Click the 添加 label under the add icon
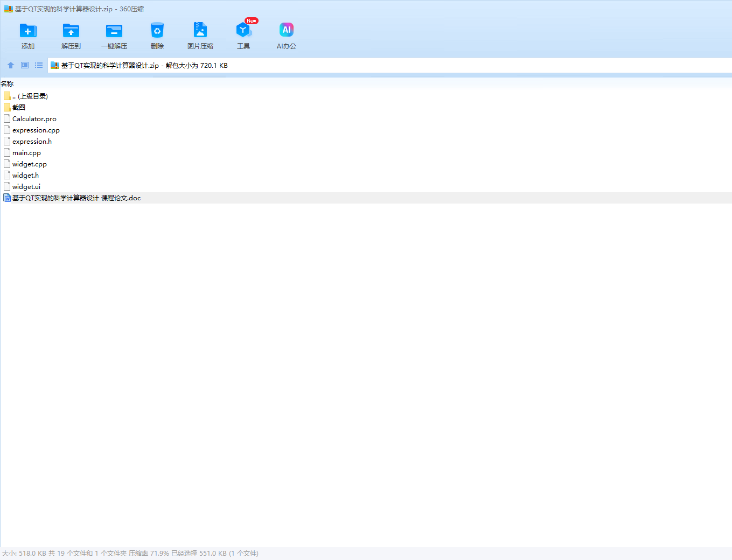The image size is (732, 560). (x=28, y=46)
